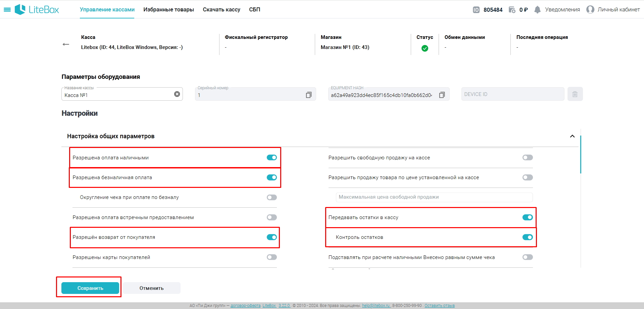Enable Разрешена оплата встречным предоставлением
The height and width of the screenshot is (309, 644).
click(x=272, y=217)
